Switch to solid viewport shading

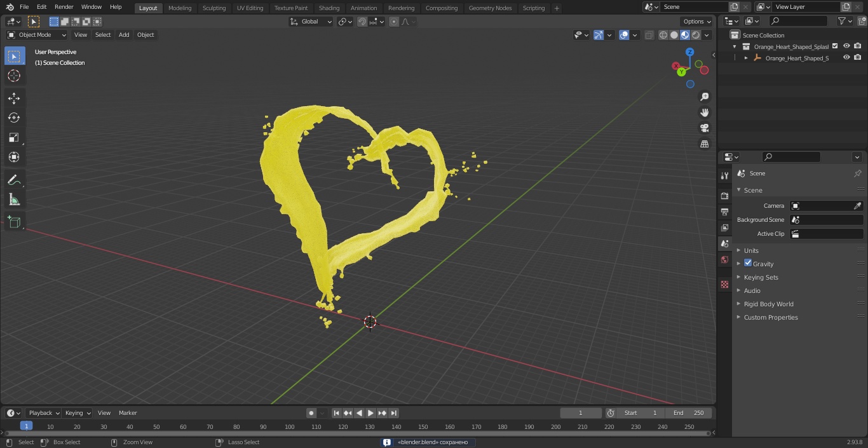[674, 35]
